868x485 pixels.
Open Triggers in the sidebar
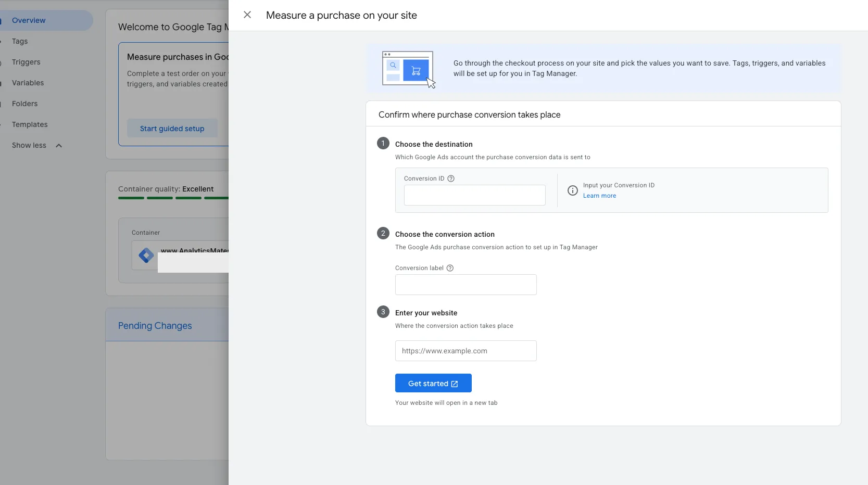coord(26,62)
